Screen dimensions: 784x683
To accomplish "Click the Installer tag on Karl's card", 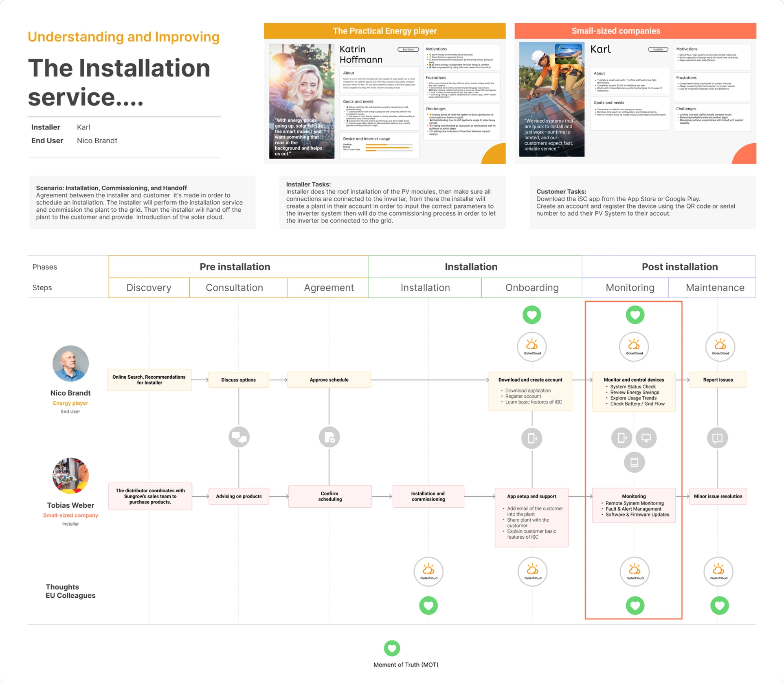I will [x=658, y=49].
